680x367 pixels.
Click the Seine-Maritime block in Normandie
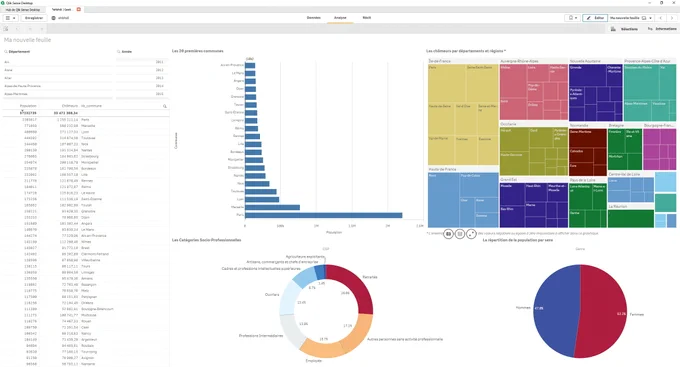pos(588,138)
